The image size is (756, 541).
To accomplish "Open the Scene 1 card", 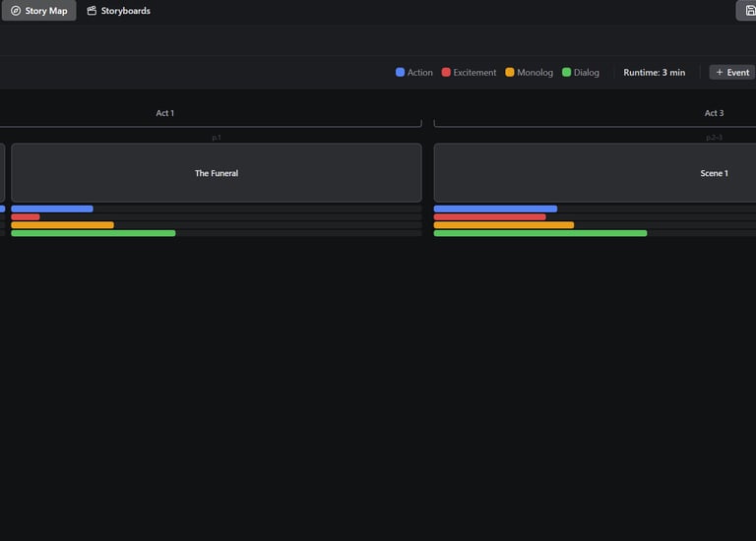I will [595, 172].
